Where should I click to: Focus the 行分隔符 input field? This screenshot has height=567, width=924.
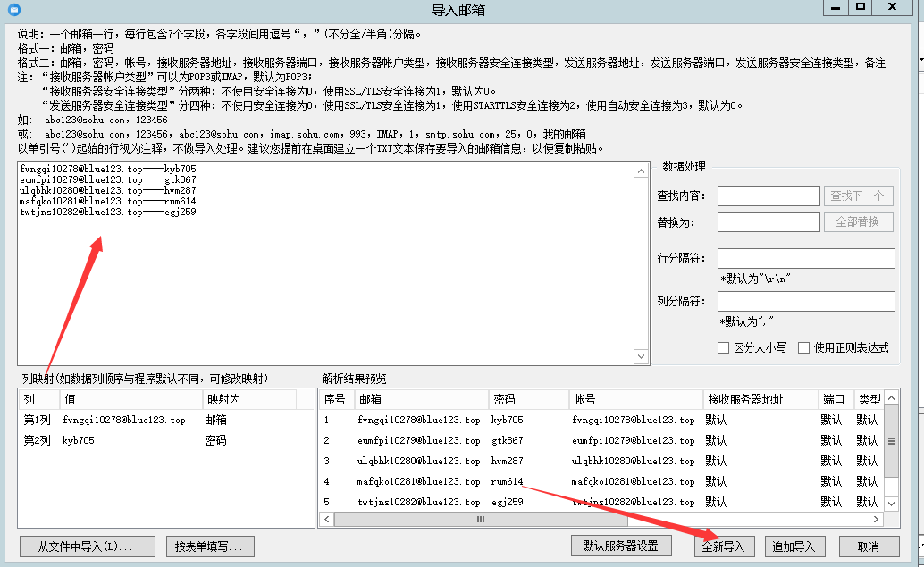pyautogui.click(x=806, y=258)
